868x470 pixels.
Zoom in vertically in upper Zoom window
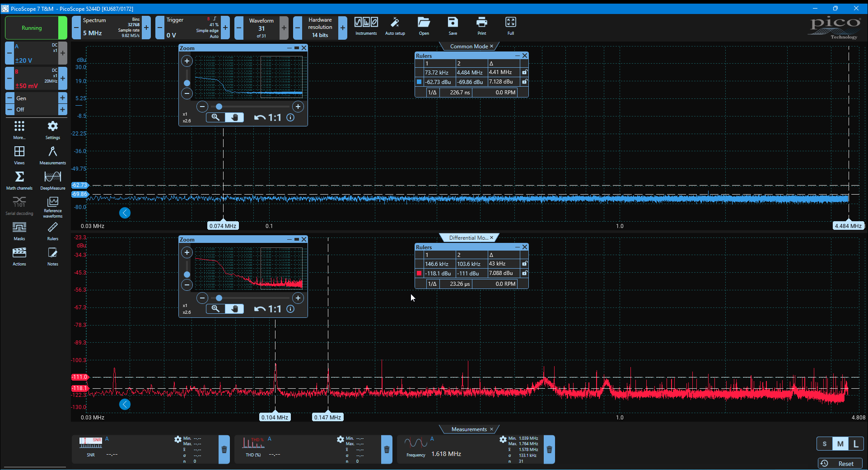tap(187, 61)
